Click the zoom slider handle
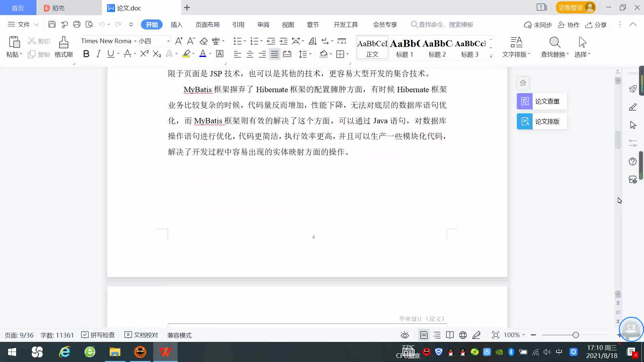 point(576,335)
